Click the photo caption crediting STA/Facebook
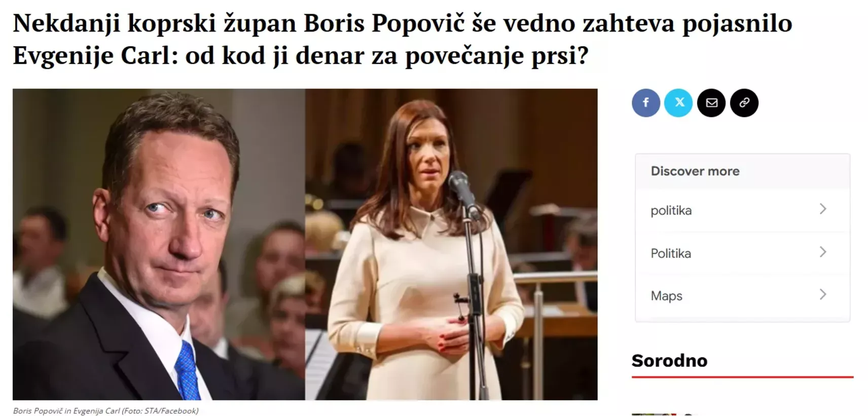This screenshot has width=868, height=417. tap(105, 411)
